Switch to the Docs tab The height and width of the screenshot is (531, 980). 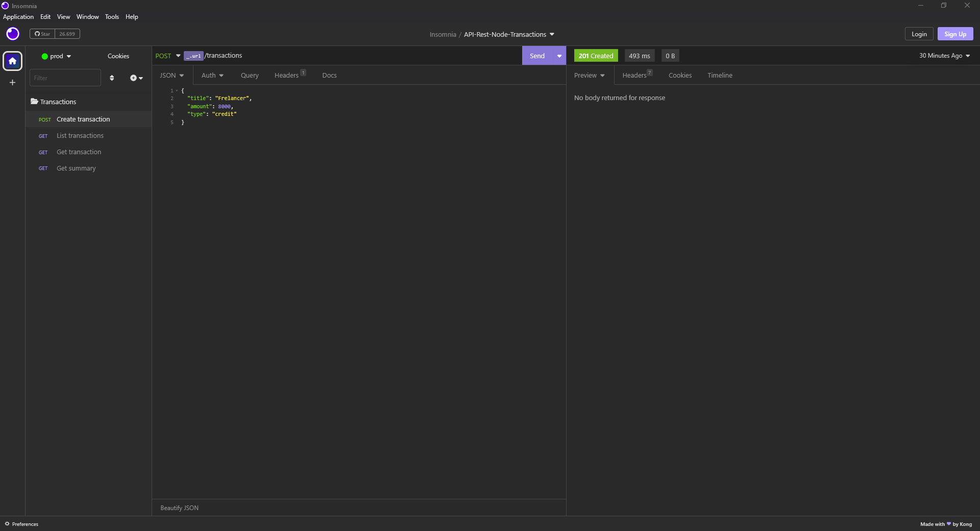(x=329, y=75)
